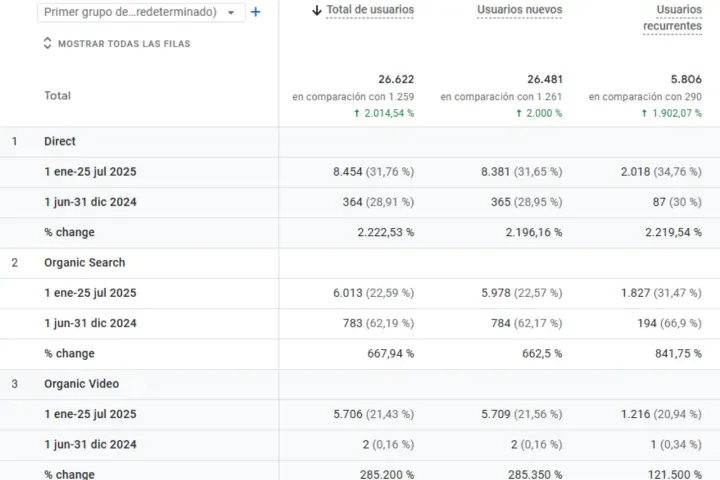The height and width of the screenshot is (480, 720).
Task: Click Organic Search new users 784 (62,17 %)
Action: (527, 323)
